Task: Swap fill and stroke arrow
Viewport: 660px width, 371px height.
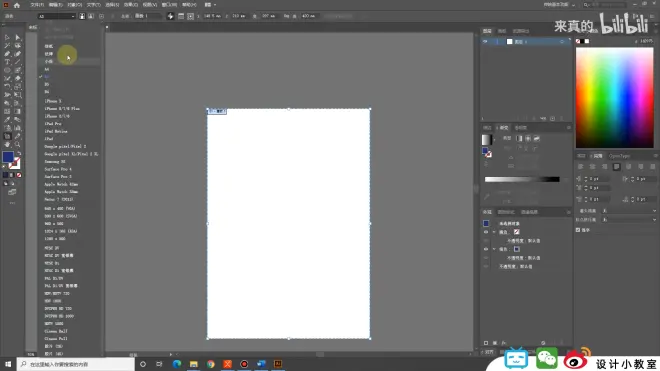Action: pyautogui.click(x=19, y=153)
